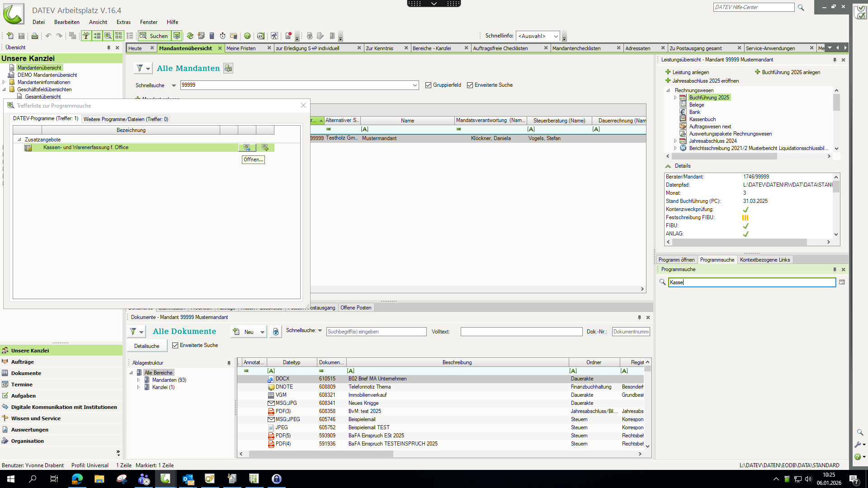Uncheck the Gruppierfeld checkbox
The height and width of the screenshot is (488, 868).
(428, 85)
